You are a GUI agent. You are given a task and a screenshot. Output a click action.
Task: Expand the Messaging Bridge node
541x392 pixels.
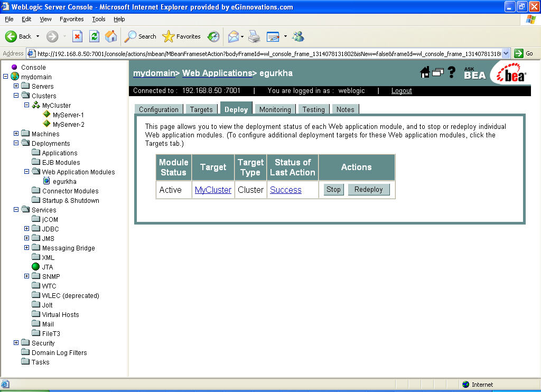pos(26,247)
